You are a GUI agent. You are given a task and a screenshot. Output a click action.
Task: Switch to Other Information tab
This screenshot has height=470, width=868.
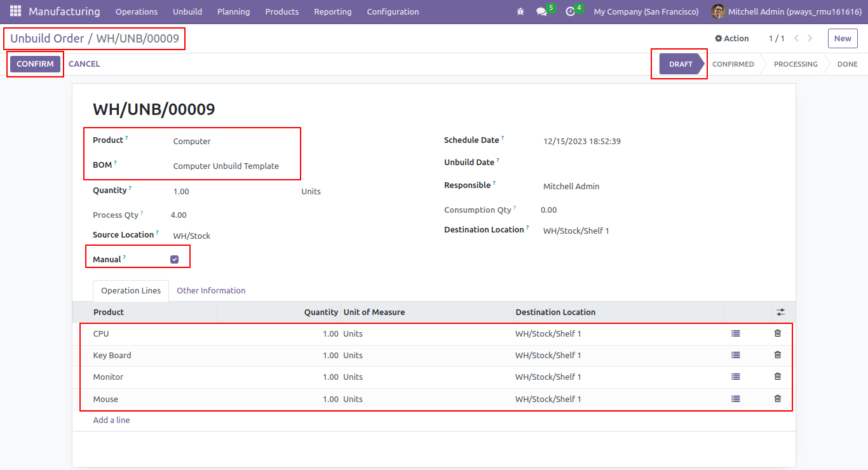click(211, 290)
